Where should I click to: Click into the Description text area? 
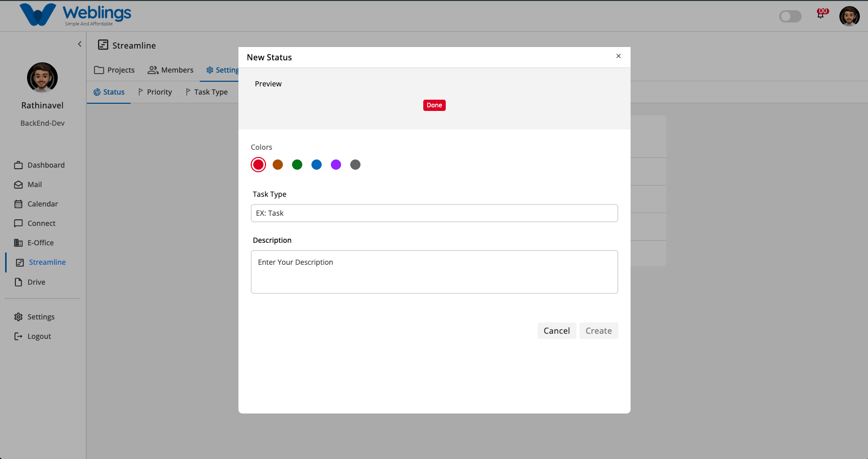click(x=435, y=272)
